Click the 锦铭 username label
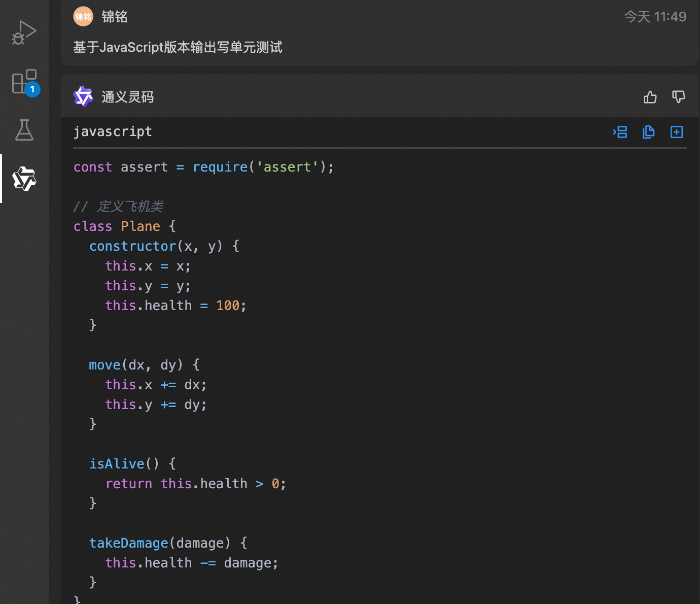The image size is (700, 604). pos(115,17)
